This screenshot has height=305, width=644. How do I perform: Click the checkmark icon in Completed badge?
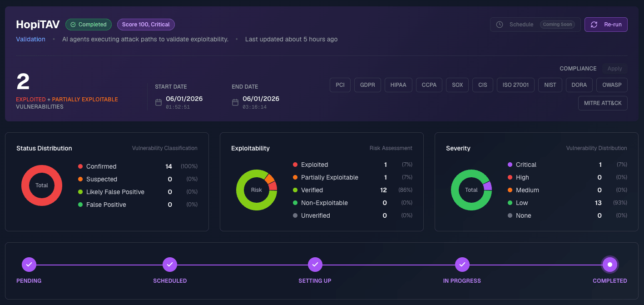pos(73,25)
